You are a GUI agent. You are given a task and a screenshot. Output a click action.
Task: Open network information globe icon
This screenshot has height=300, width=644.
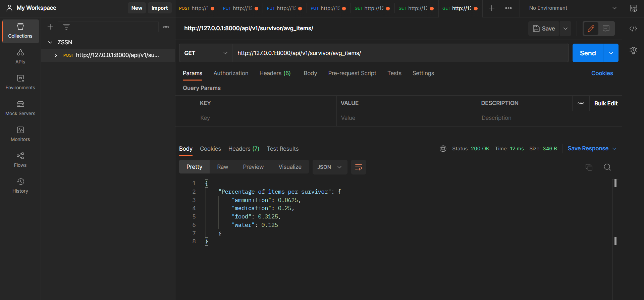tap(443, 149)
